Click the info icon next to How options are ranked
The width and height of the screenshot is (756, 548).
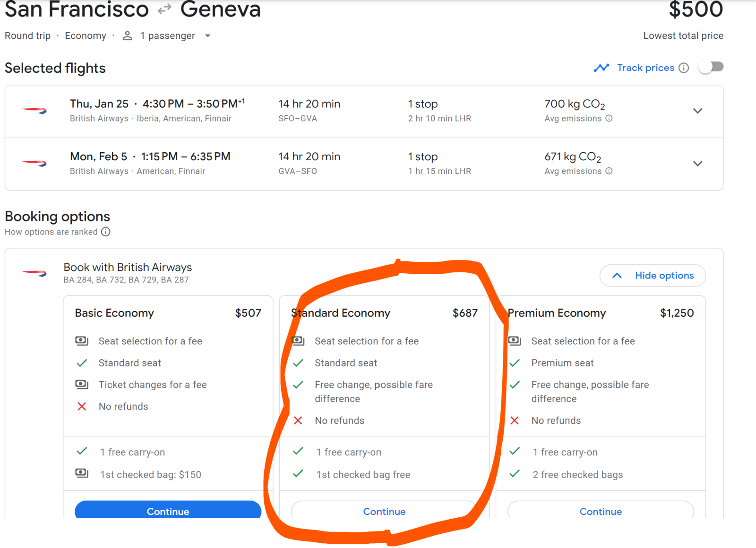tap(106, 232)
